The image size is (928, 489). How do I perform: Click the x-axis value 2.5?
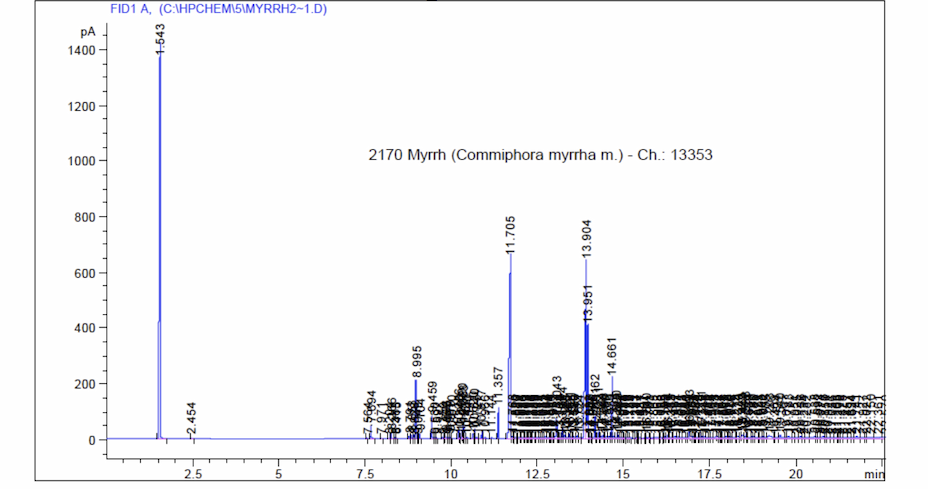193,474
